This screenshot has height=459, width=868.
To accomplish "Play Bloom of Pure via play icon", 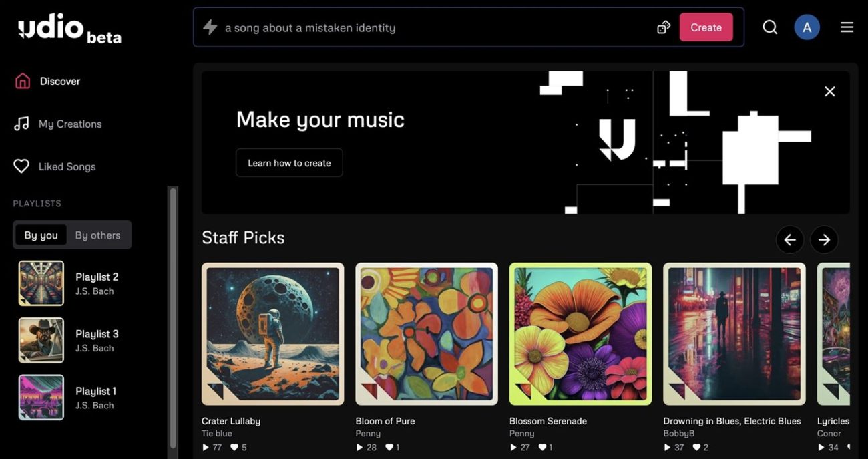I will point(360,447).
